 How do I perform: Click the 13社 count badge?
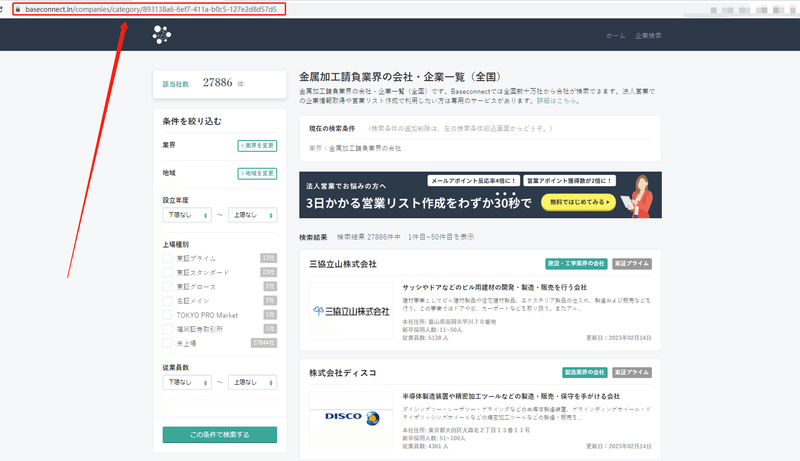click(268, 258)
